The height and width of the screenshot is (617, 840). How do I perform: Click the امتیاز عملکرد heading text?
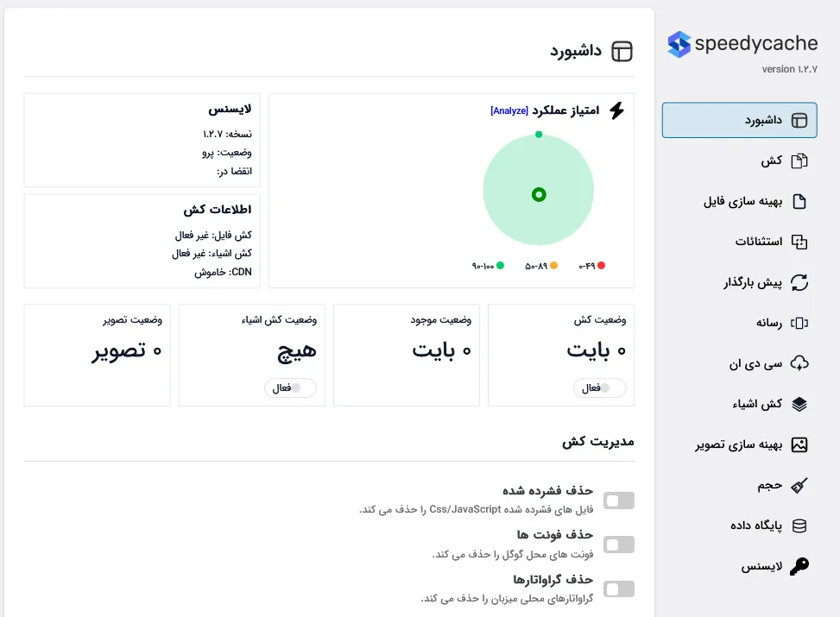click(x=565, y=110)
